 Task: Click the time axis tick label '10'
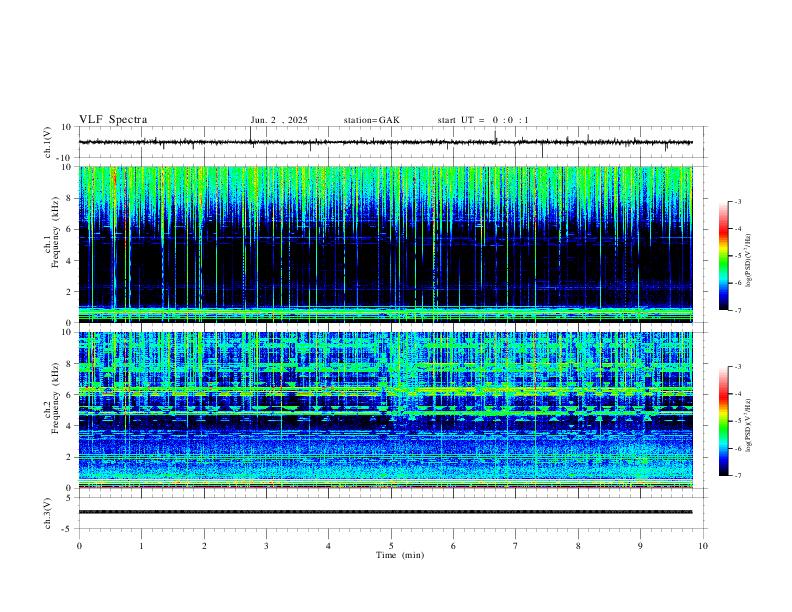point(703,546)
